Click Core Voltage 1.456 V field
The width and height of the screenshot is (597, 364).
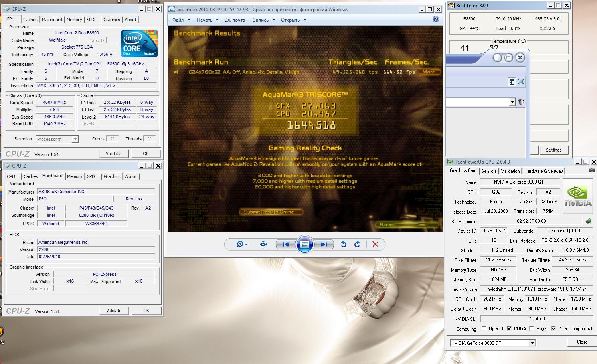pos(105,54)
